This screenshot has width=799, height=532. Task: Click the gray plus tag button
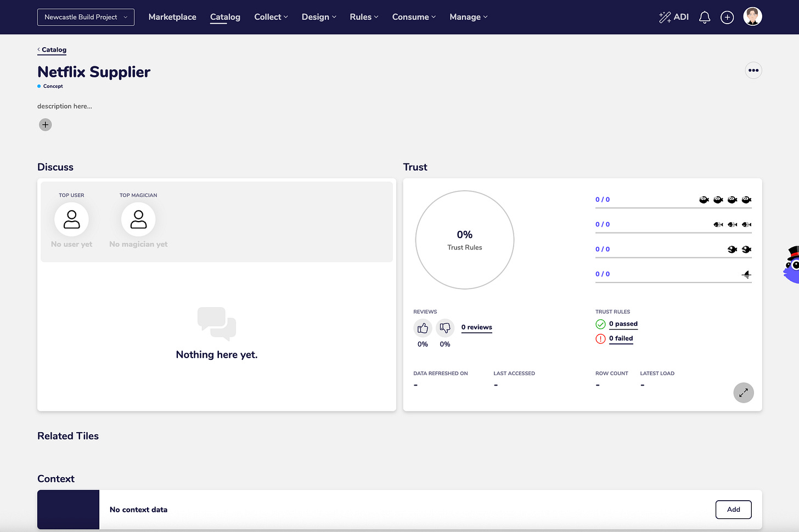(46, 124)
